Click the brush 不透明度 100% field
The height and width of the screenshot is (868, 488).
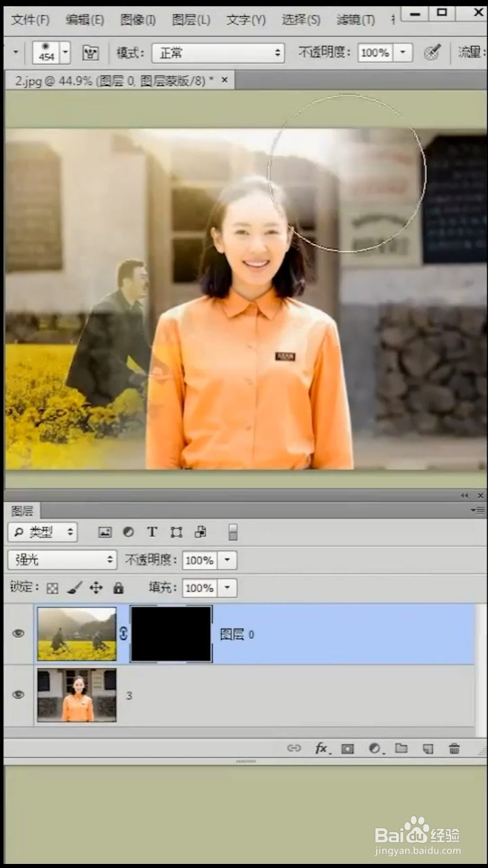pyautogui.click(x=375, y=53)
